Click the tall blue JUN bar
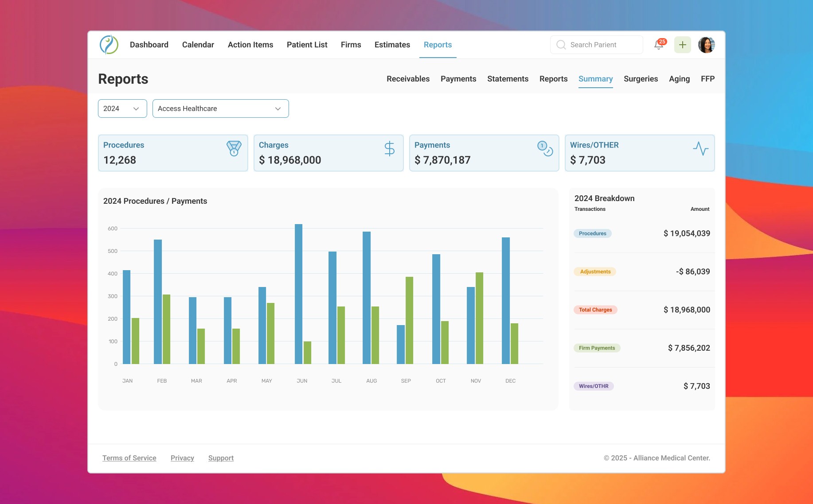Screen dimensions: 813x504 point(298,294)
